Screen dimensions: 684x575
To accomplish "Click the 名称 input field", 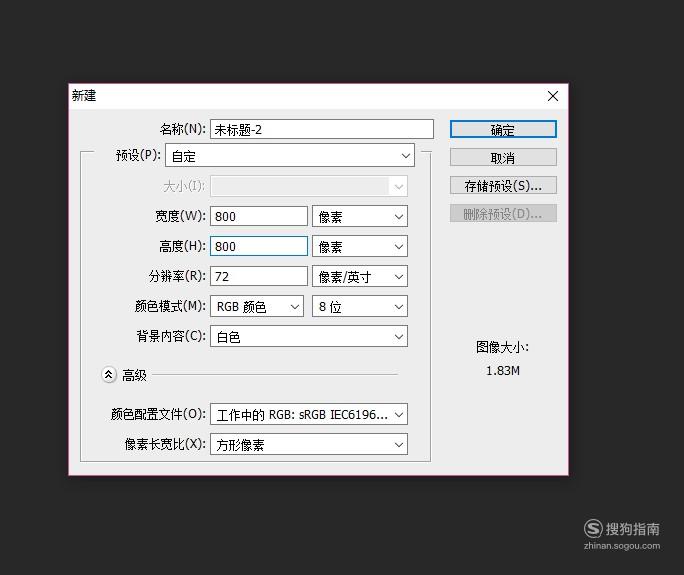I will [322, 130].
